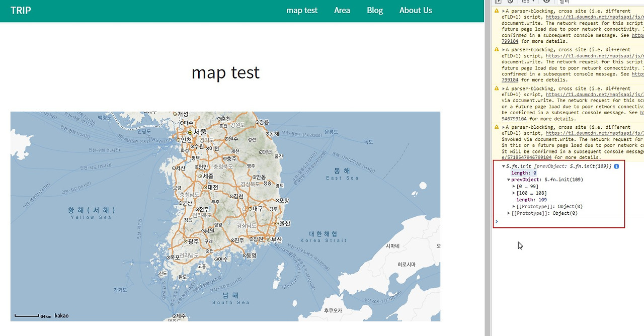Click the 황해(서해) Yellow Sea label
This screenshot has height=336, width=644.
[91, 213]
